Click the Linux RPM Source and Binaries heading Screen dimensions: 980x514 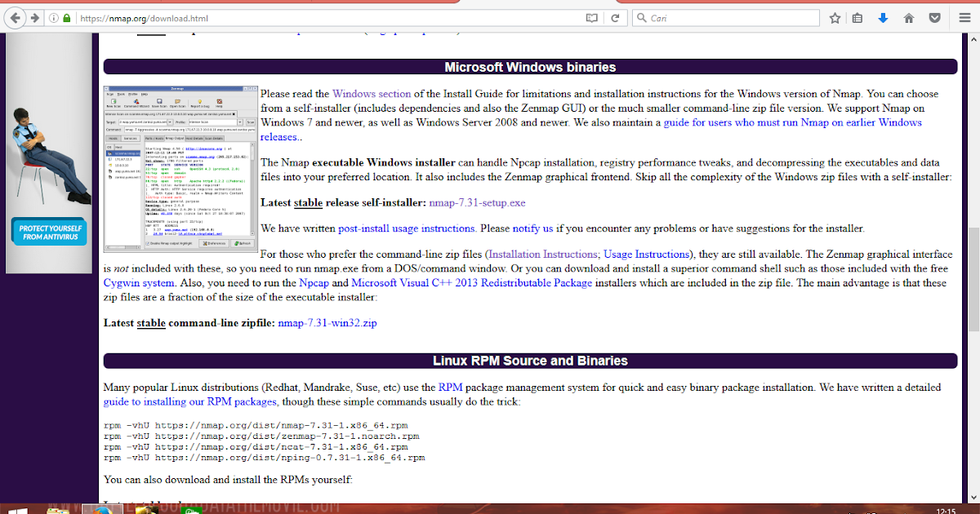coord(530,361)
